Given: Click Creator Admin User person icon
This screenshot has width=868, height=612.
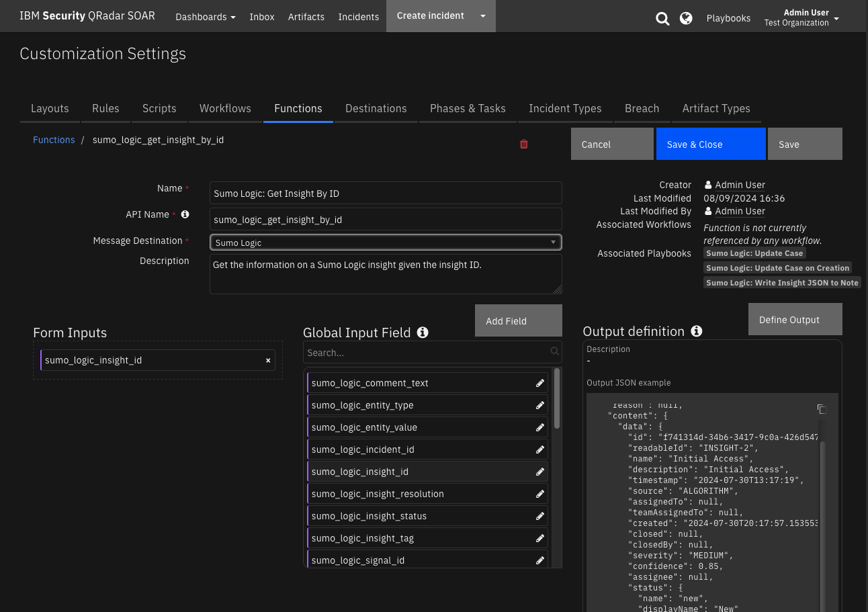Looking at the screenshot, I should 708,185.
